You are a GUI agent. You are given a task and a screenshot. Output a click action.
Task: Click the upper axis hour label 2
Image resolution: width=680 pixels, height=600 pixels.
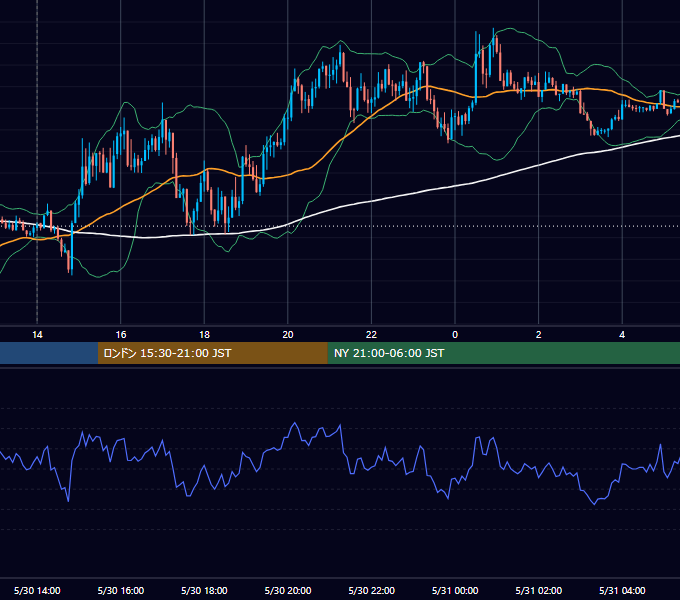539,335
